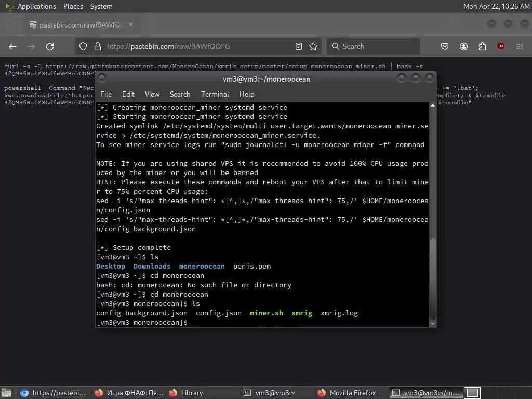This screenshot has width=532, height=399.
Task: Close the pastebin.com browser tab
Action: [x=131, y=25]
